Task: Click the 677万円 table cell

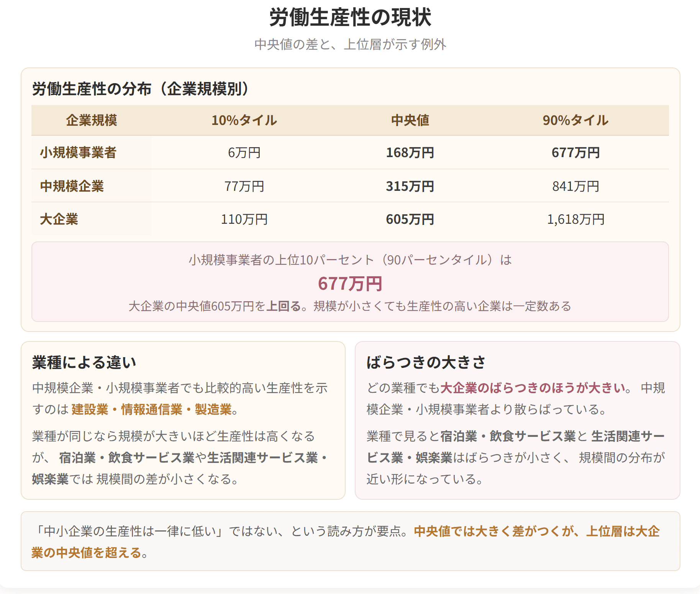Action: coord(575,153)
